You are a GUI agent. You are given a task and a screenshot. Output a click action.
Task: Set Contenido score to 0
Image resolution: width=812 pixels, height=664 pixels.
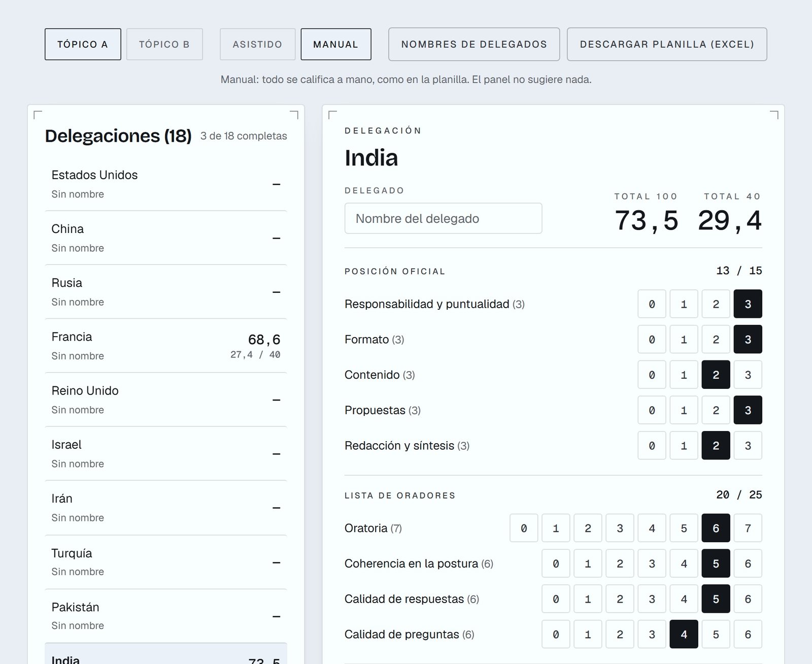tap(652, 375)
